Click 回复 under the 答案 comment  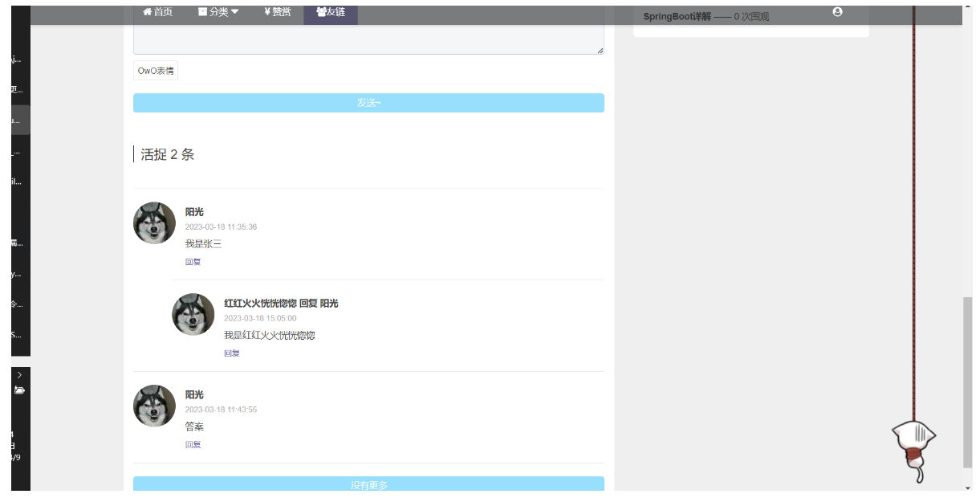click(193, 443)
